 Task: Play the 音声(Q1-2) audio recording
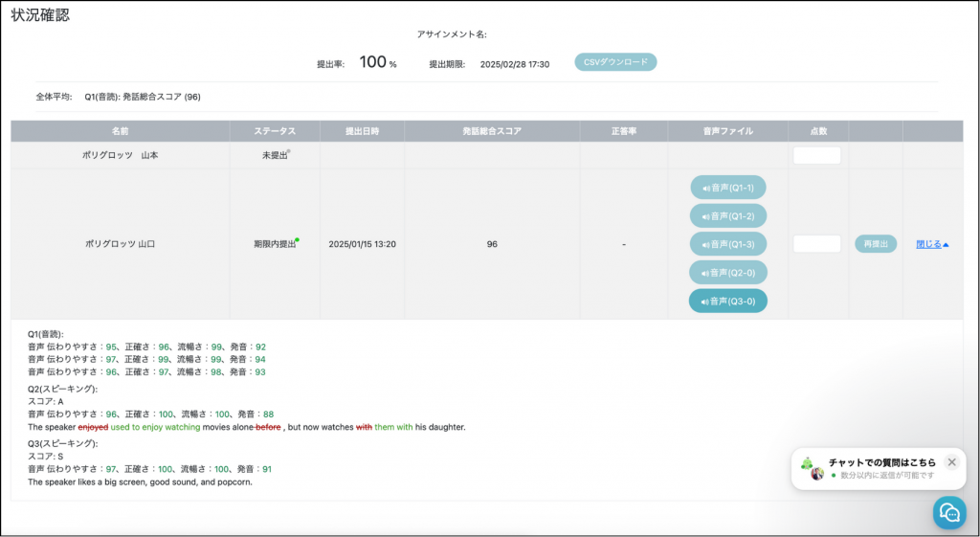[727, 216]
